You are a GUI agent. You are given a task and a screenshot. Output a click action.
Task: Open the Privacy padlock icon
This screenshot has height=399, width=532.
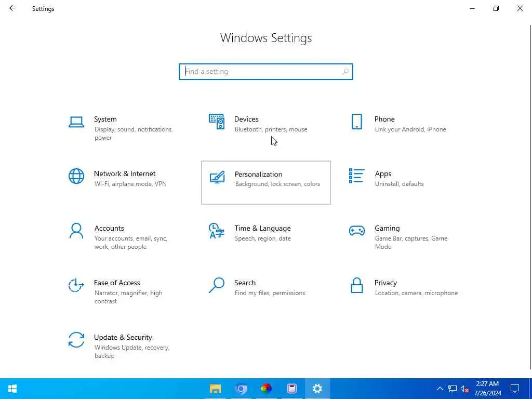(x=356, y=285)
